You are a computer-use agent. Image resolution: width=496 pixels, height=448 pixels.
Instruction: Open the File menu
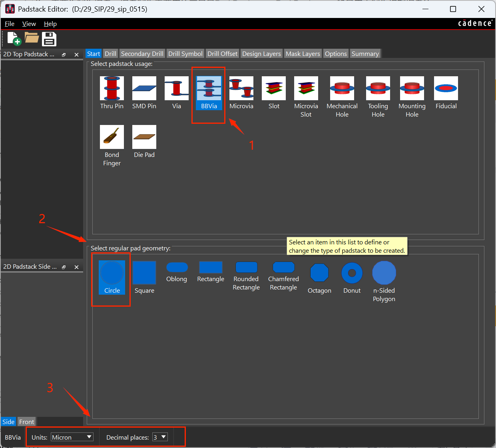[10, 24]
